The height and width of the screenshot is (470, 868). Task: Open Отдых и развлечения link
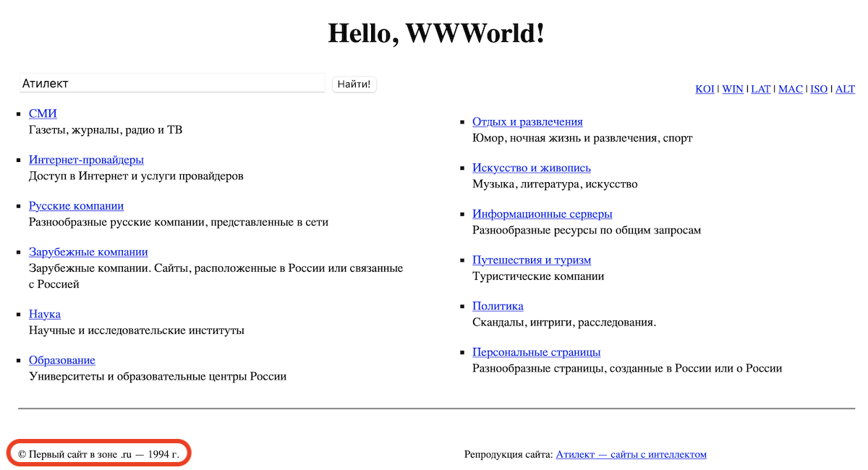[x=527, y=121]
